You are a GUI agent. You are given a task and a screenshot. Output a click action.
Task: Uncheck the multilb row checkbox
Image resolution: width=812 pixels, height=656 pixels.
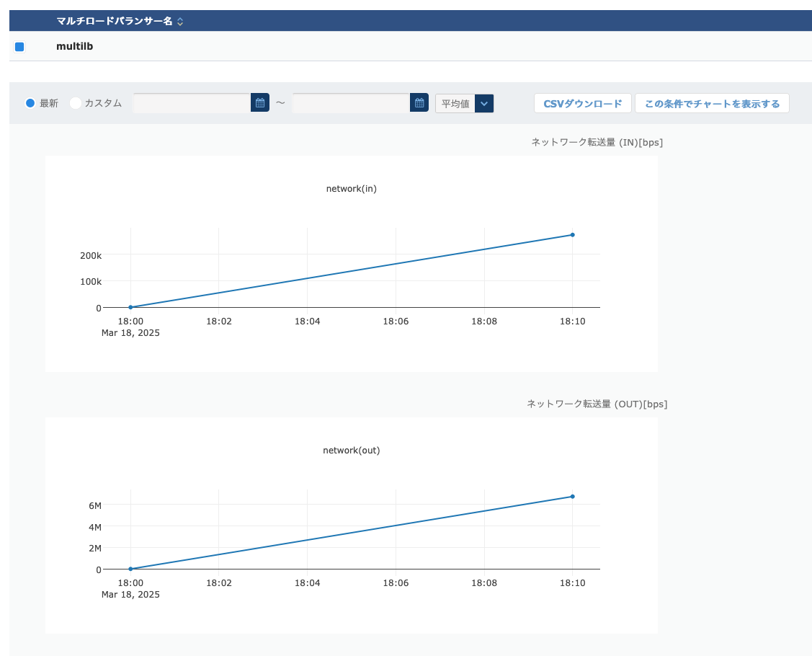click(x=19, y=47)
